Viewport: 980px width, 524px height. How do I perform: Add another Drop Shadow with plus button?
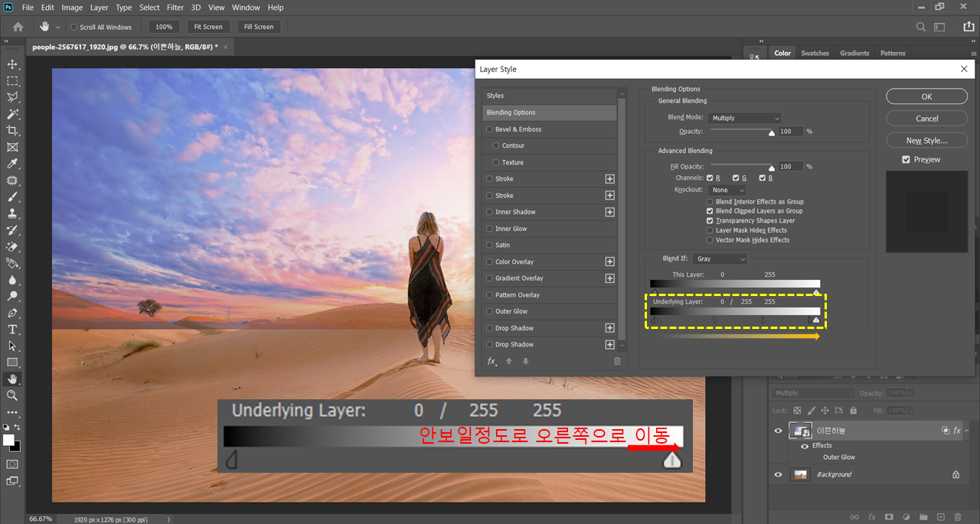(x=609, y=328)
